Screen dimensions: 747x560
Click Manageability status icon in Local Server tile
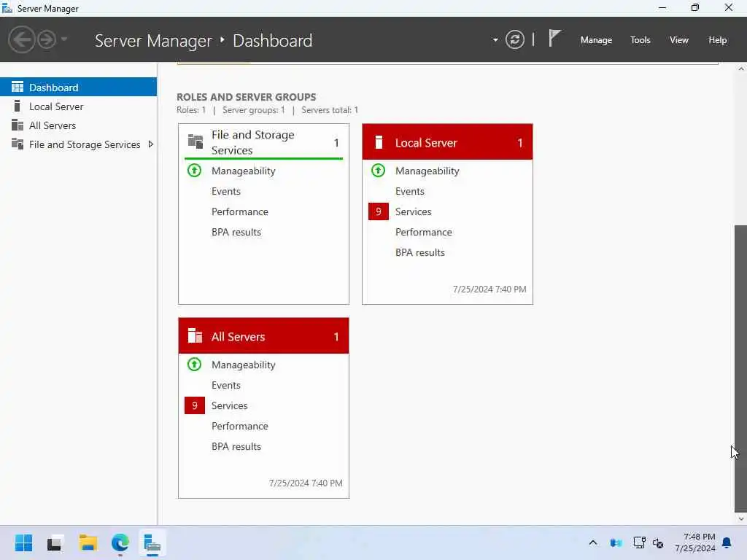[379, 171]
